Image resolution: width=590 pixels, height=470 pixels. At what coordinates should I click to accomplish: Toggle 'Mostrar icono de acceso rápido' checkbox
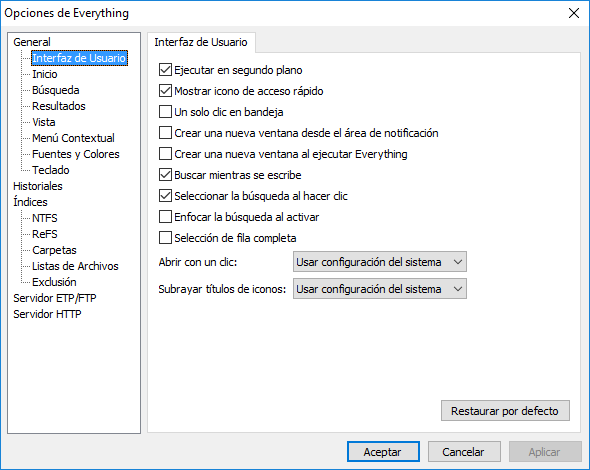pyautogui.click(x=165, y=91)
